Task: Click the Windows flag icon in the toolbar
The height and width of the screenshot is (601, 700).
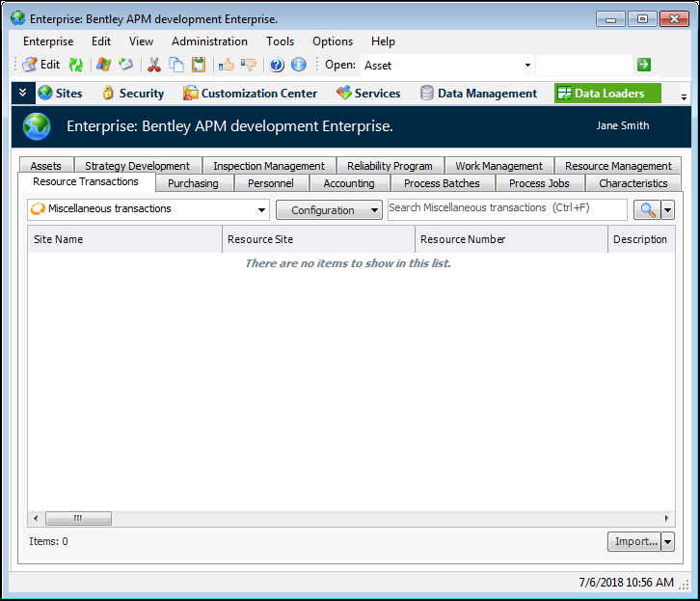Action: [103, 65]
